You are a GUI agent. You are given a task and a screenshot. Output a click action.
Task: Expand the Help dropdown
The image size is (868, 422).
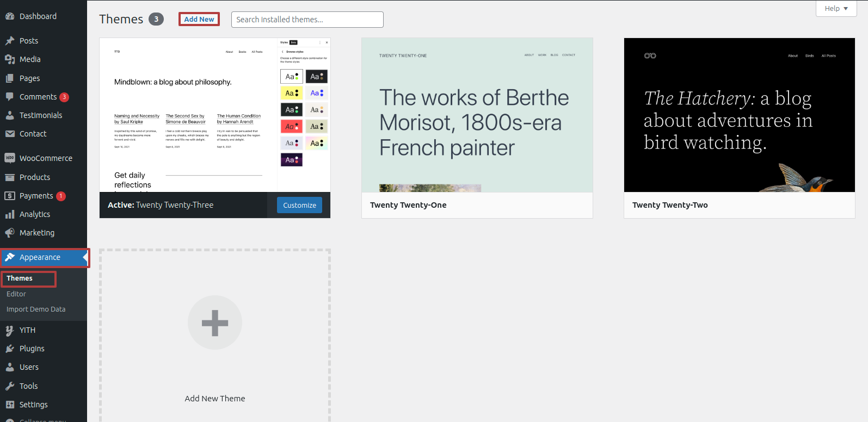point(836,8)
